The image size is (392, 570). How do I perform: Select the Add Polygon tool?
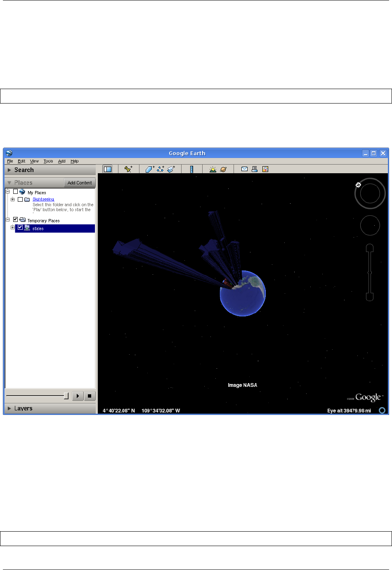[150, 169]
